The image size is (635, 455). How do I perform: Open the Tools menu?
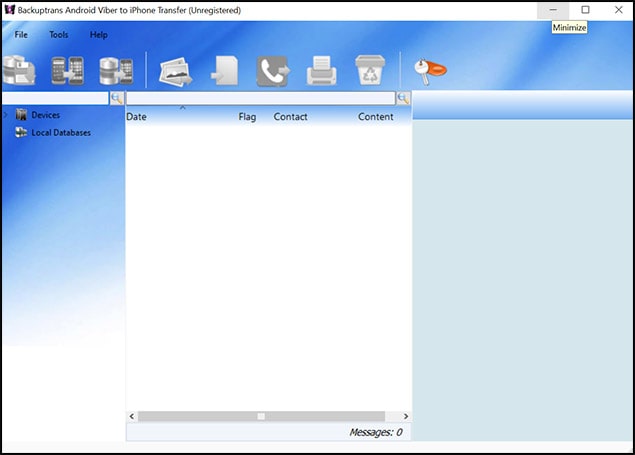59,35
